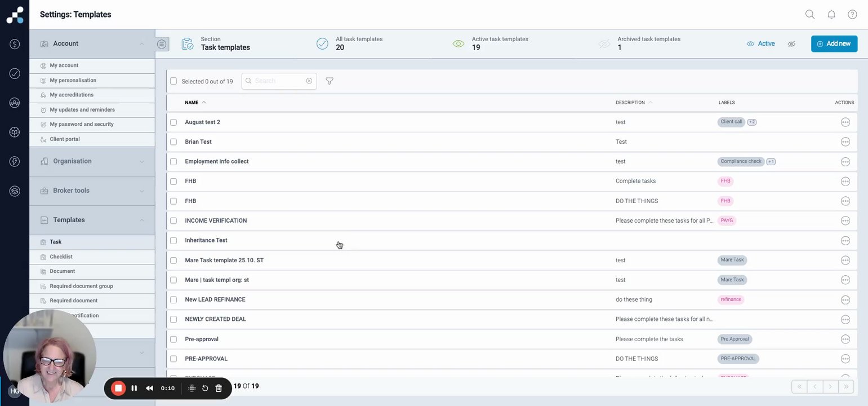
Task: Stop the screen recording
Action: (x=118, y=388)
